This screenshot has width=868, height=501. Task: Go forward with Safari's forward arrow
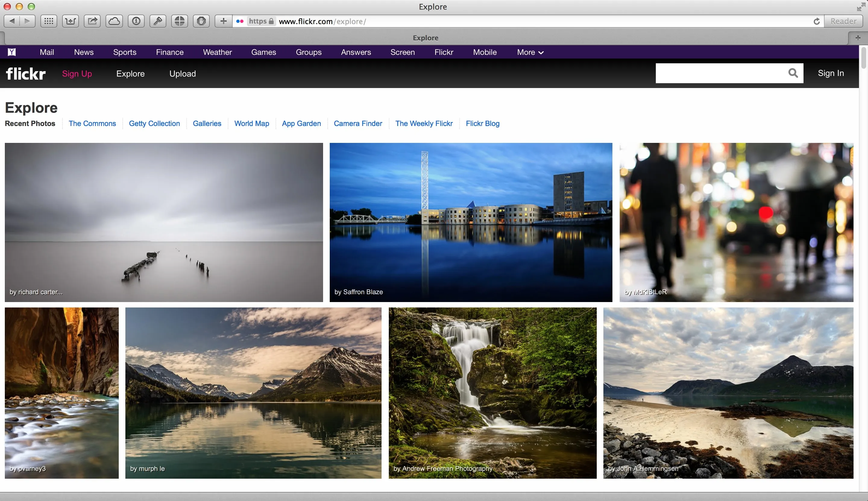coord(27,21)
